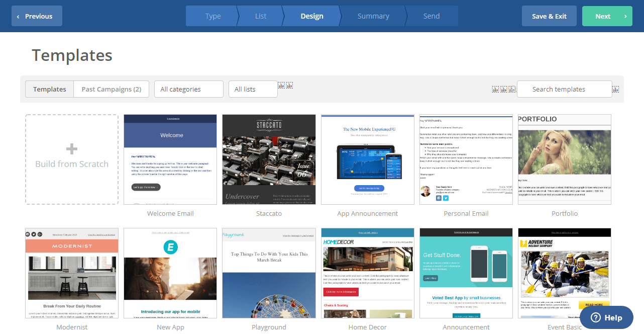This screenshot has height=334, width=644.
Task: Choose the App Announcement template thumbnail
Action: [368, 159]
